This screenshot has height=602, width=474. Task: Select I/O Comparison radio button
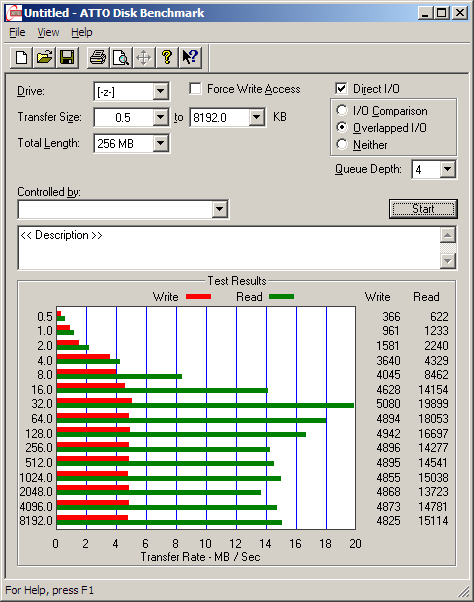click(x=342, y=110)
